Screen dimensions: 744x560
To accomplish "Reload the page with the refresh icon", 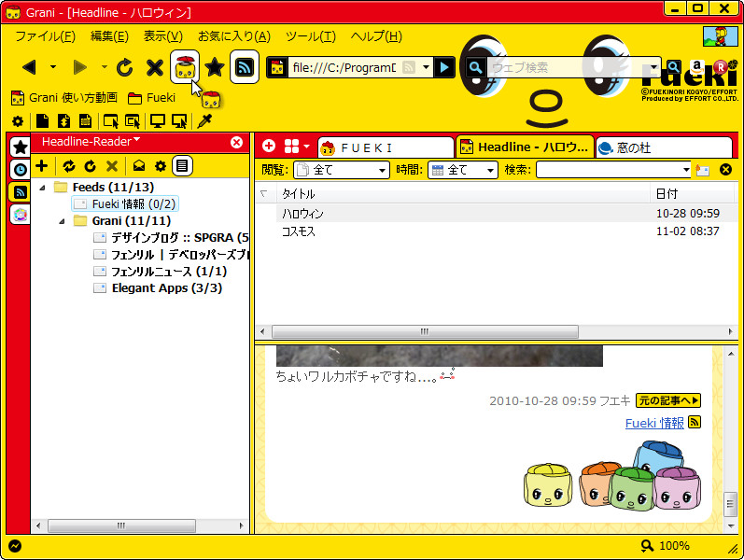I will pos(125,67).
